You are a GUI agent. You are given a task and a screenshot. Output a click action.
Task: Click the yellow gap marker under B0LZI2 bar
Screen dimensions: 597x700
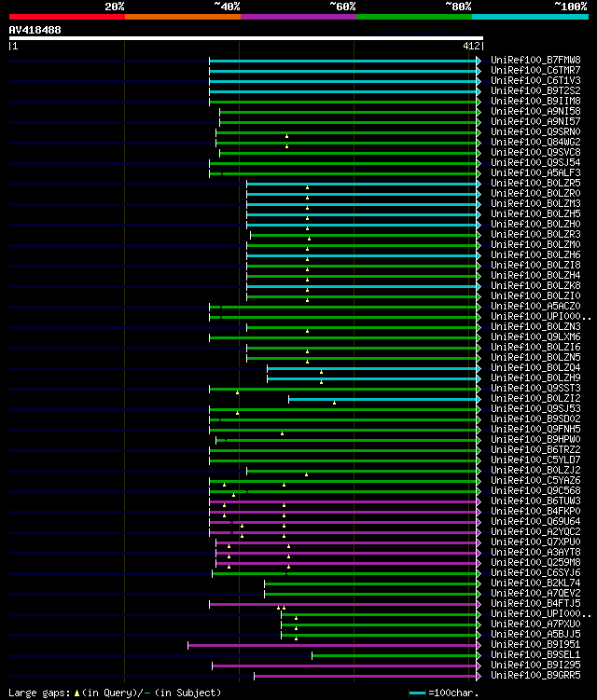334,403
